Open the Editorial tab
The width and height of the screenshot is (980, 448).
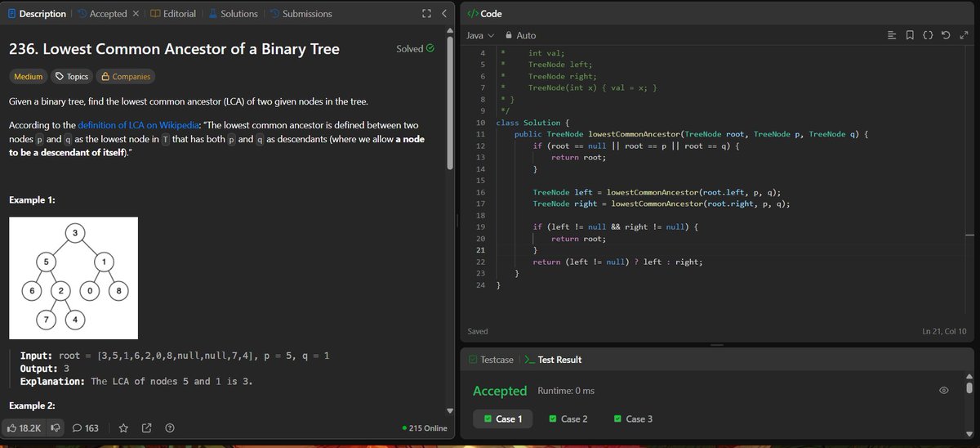[x=173, y=13]
